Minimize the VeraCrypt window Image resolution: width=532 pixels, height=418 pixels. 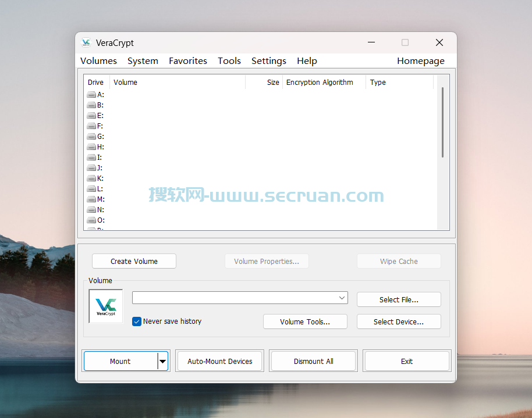tap(371, 42)
